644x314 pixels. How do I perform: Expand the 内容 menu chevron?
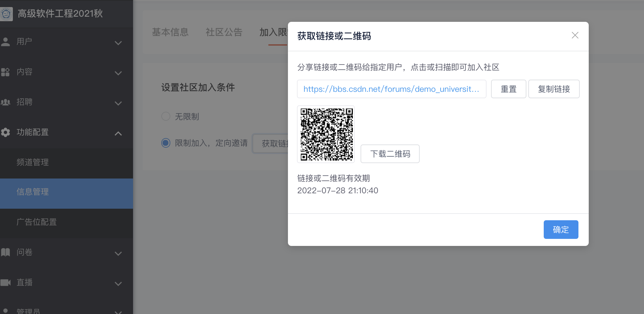[118, 73]
